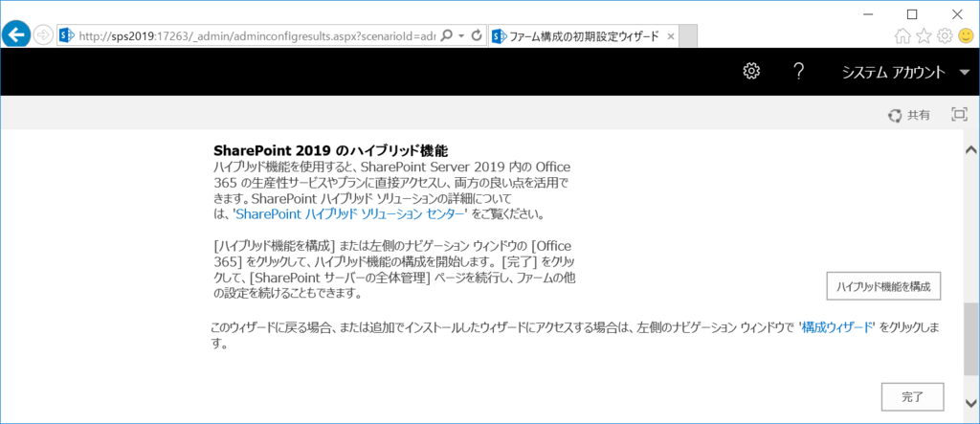Refresh the page with reload icon
Screen dimensions: 980x424
pyautogui.click(x=477, y=35)
